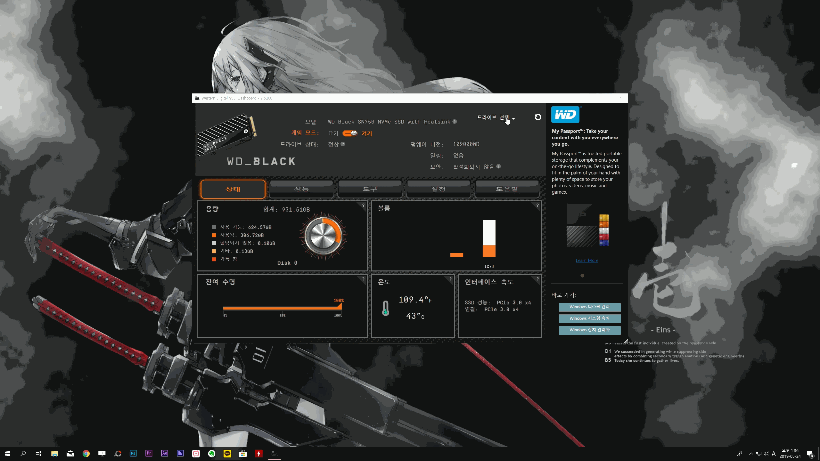Open the pink square taskbar icon
The height and width of the screenshot is (461, 820).
pos(196,454)
